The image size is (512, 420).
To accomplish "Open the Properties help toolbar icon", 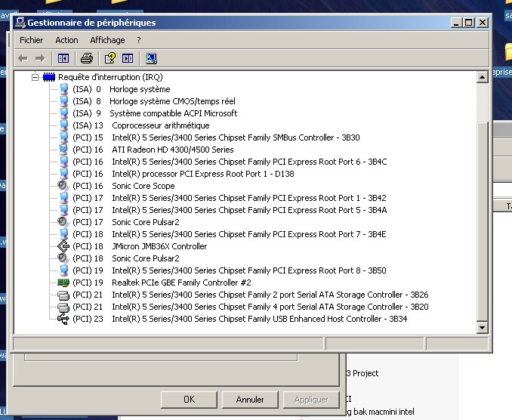I will pyautogui.click(x=110, y=58).
